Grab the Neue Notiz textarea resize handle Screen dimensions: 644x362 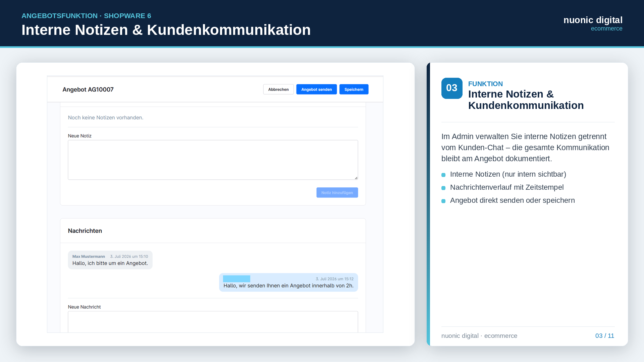pos(356,178)
